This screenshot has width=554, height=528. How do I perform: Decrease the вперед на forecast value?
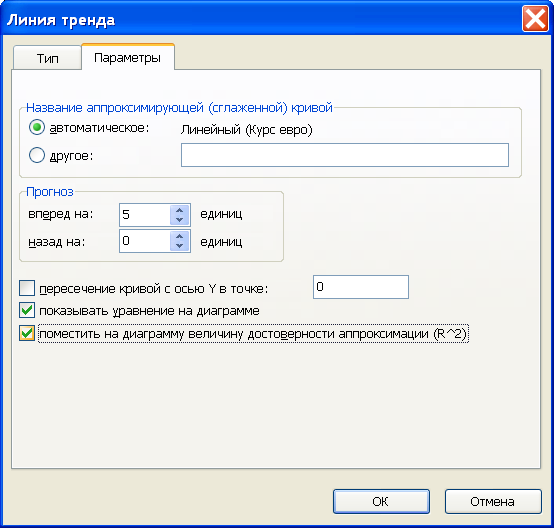pos(179,220)
